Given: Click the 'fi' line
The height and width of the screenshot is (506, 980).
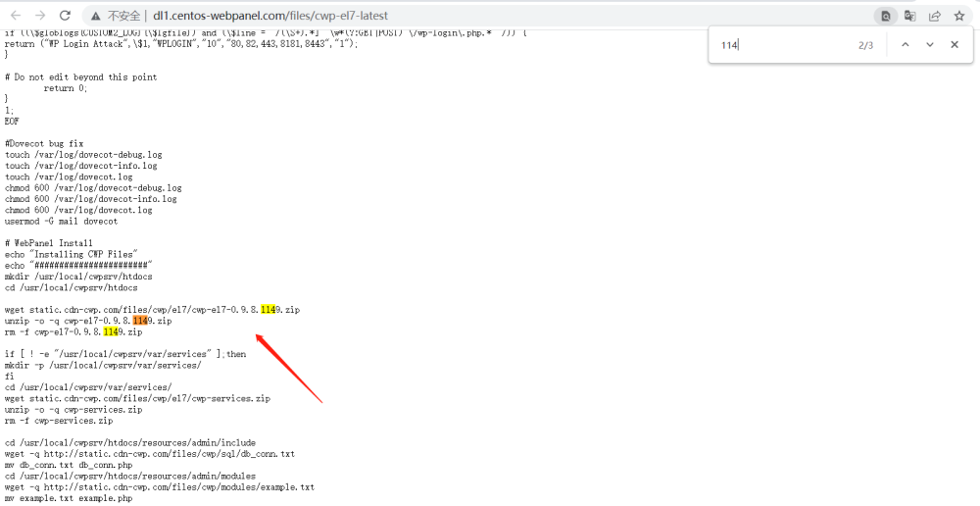Looking at the screenshot, I should [9, 376].
